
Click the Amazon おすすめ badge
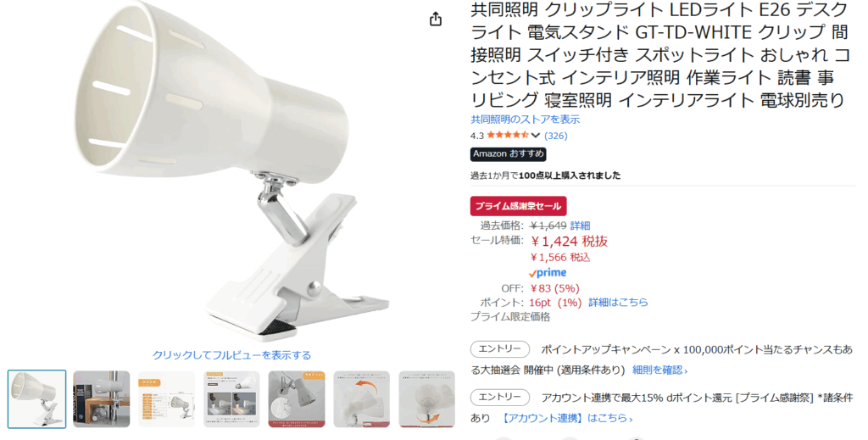click(x=509, y=153)
